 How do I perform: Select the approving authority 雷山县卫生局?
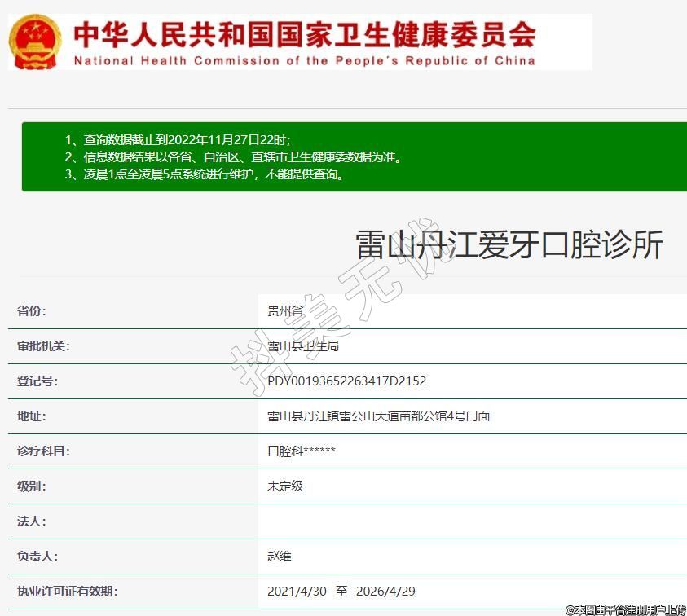[x=302, y=346]
